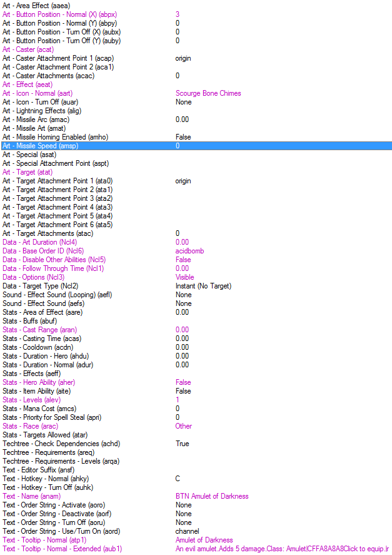Click the Art - Button Position - Normal (X) row

click(x=196, y=14)
